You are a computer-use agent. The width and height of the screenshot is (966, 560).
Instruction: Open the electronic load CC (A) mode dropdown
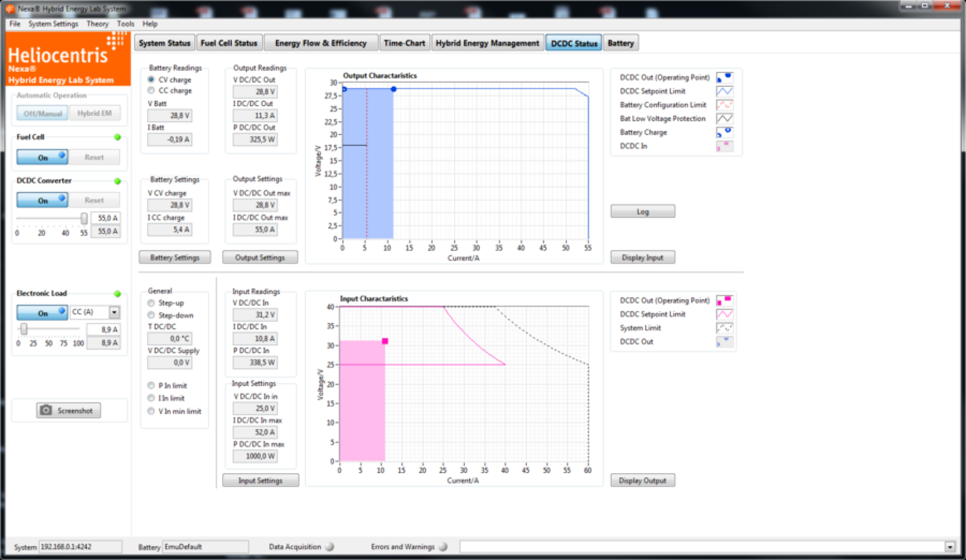coord(114,312)
